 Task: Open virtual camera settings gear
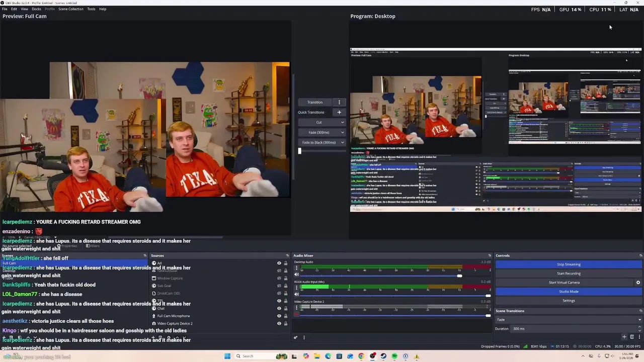(x=638, y=283)
